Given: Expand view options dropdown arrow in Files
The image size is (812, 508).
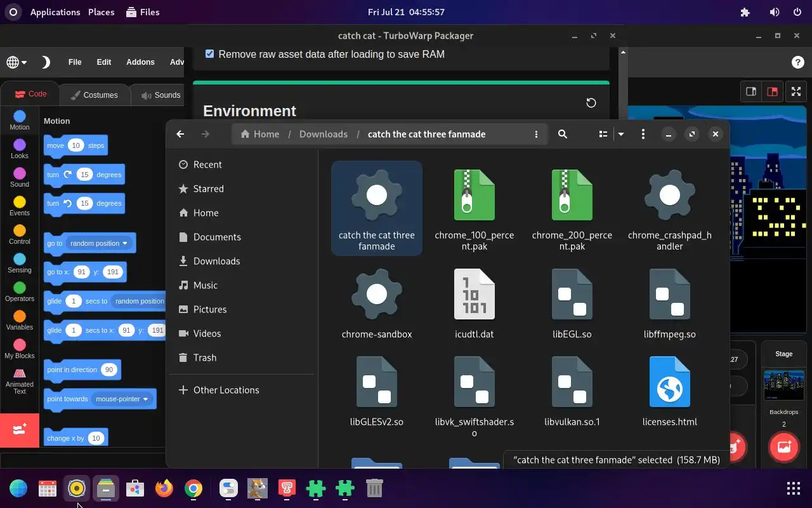Looking at the screenshot, I should pyautogui.click(x=621, y=134).
